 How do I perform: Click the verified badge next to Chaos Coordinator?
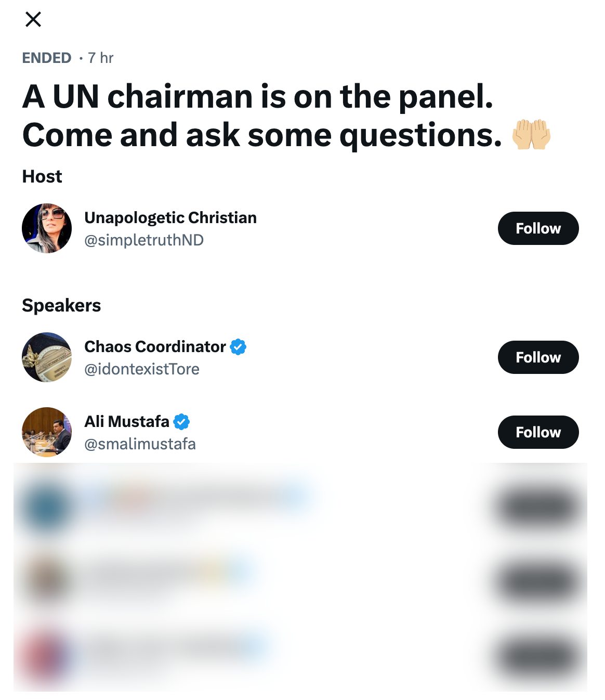pos(238,346)
